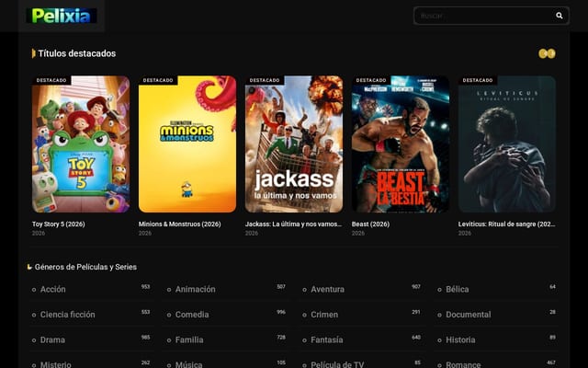This screenshot has width=588, height=368.
Task: Open the Beast La Bestia poster
Action: pyautogui.click(x=401, y=144)
